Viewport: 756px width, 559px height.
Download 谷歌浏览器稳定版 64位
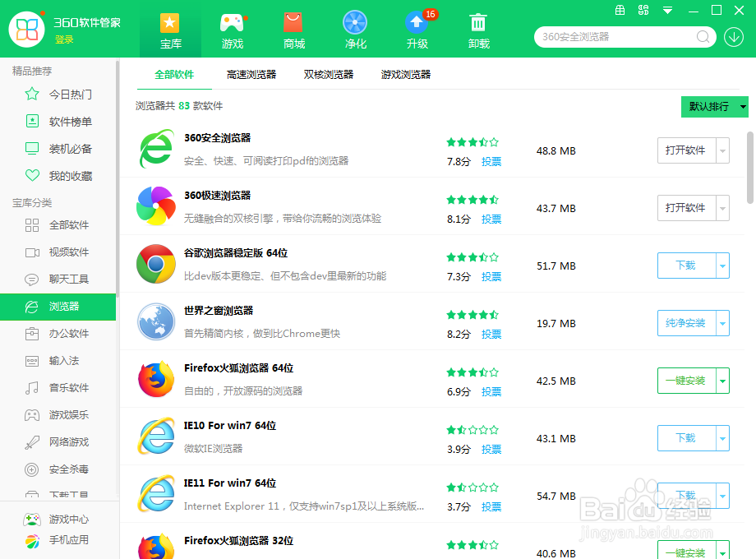coord(687,266)
